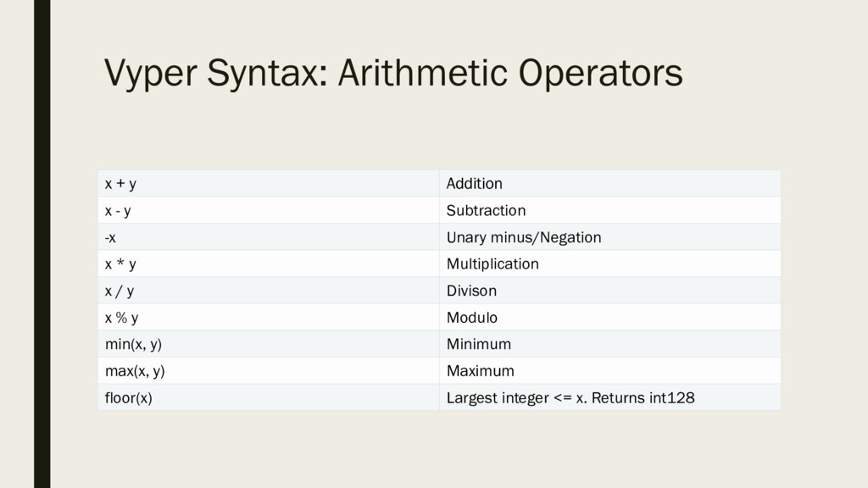Click the x % y cell
The image size is (868, 488).
coord(269,317)
